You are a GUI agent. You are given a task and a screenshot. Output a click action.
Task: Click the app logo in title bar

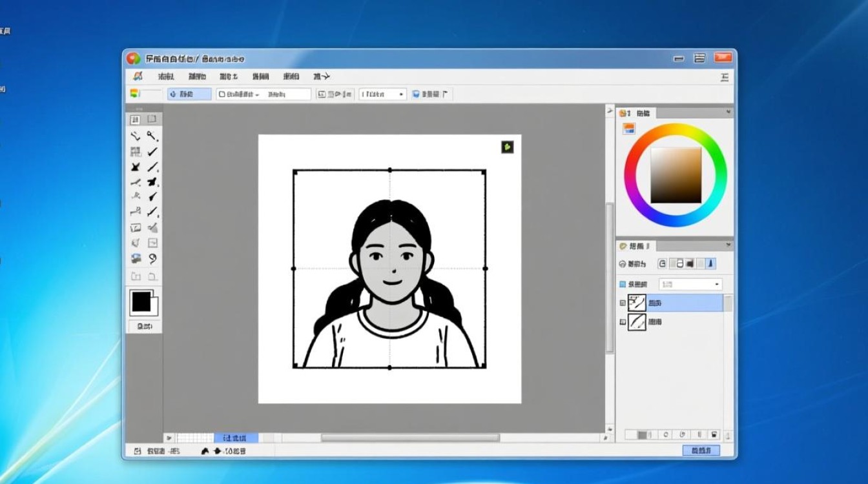(x=133, y=59)
